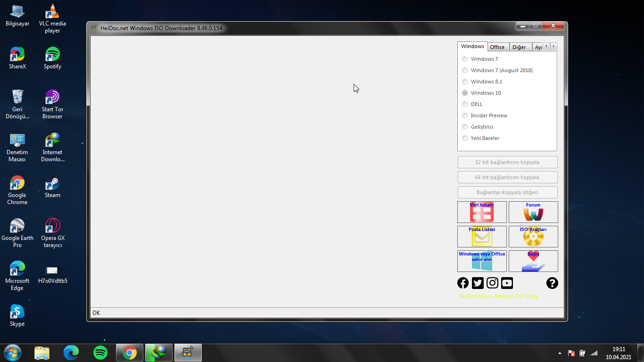644x362 pixels.
Task: Open the Action Center flag tray icon
Action: coord(571,353)
